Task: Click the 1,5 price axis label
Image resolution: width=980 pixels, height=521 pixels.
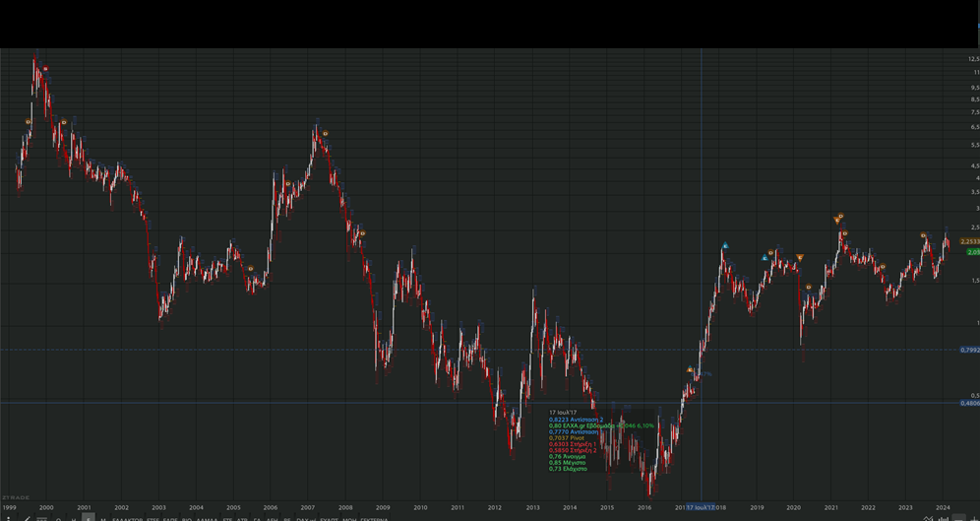Action: pyautogui.click(x=975, y=282)
